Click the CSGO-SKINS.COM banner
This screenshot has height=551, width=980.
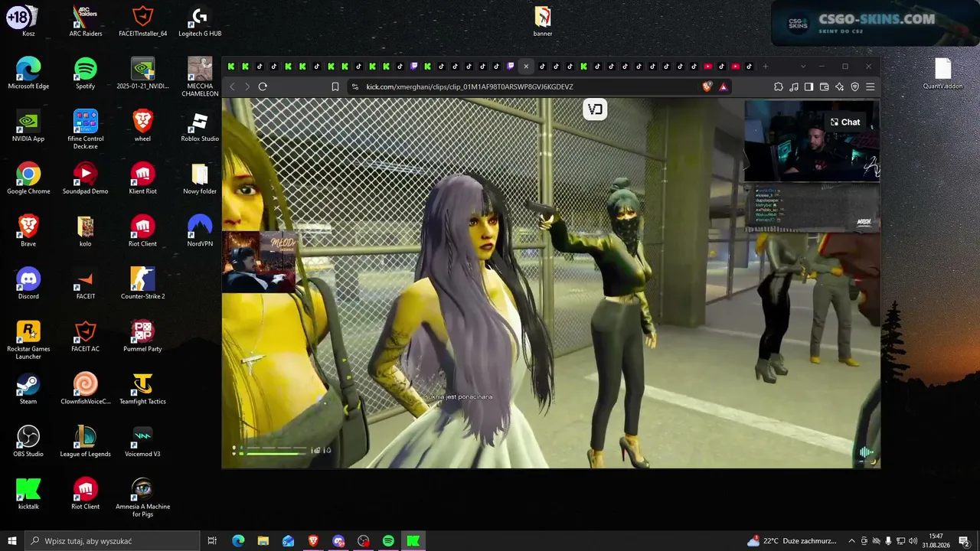tap(875, 22)
